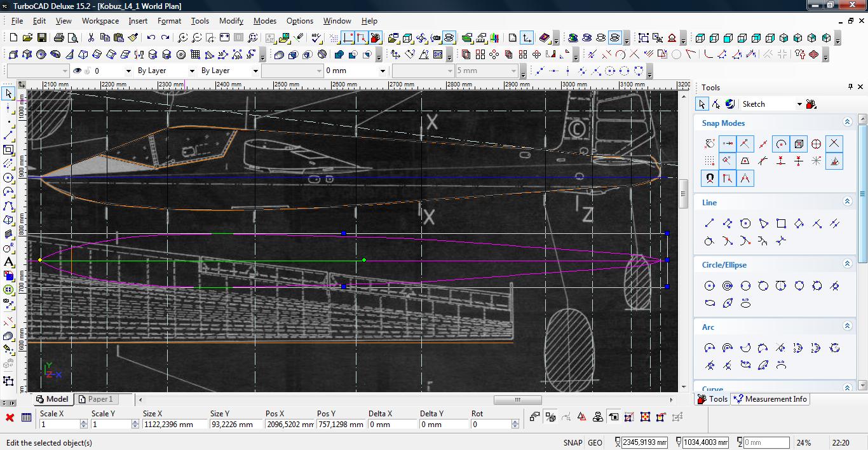Click the Spell Check ABC icon

pos(317,38)
